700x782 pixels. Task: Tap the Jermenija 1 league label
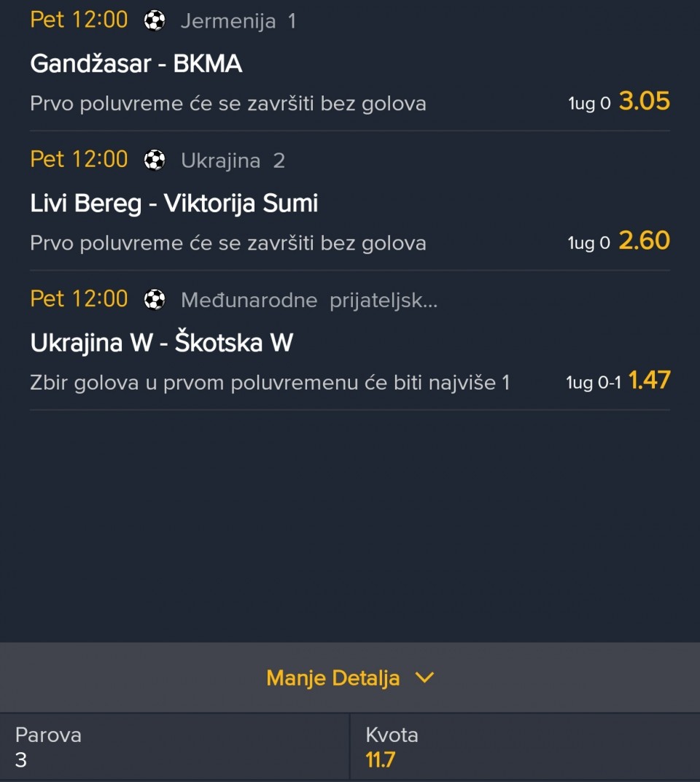(x=238, y=21)
